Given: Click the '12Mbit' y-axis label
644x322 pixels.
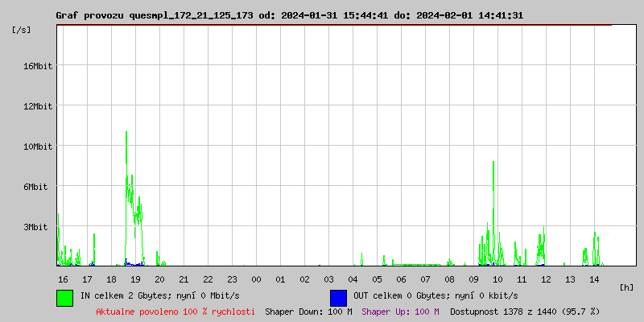Looking at the screenshot, I should coord(39,106).
